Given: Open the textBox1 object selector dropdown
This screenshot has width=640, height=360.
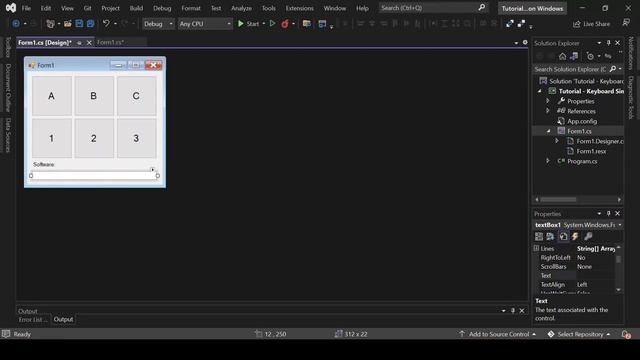Looking at the screenshot, I should (x=620, y=225).
